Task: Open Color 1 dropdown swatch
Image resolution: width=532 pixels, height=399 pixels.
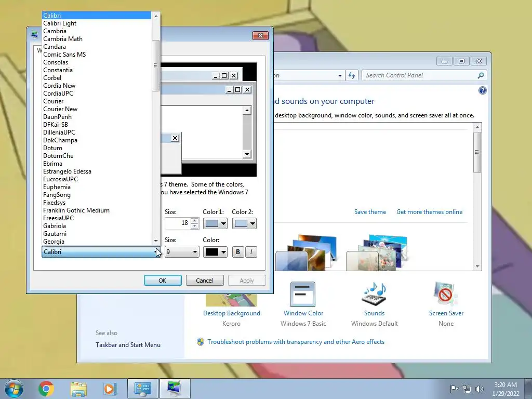Action: [x=215, y=223]
